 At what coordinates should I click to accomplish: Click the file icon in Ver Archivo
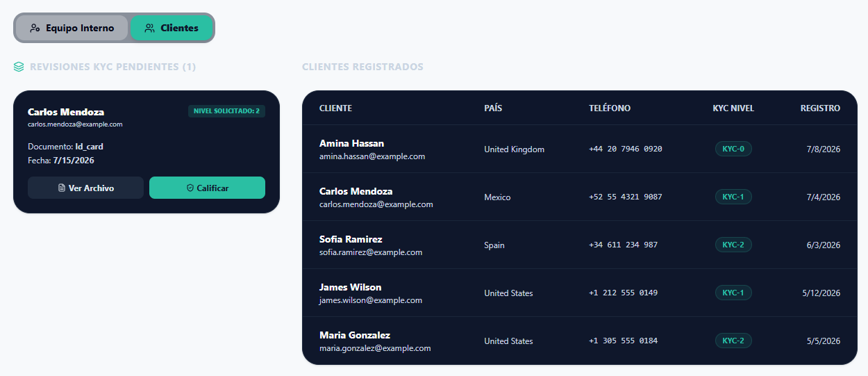62,188
